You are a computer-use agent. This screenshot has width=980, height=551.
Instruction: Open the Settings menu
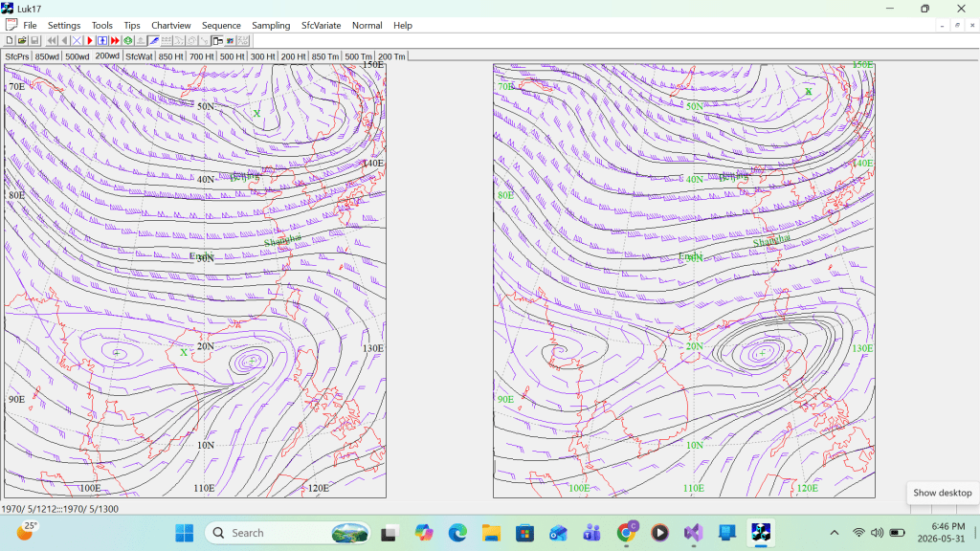(x=64, y=26)
